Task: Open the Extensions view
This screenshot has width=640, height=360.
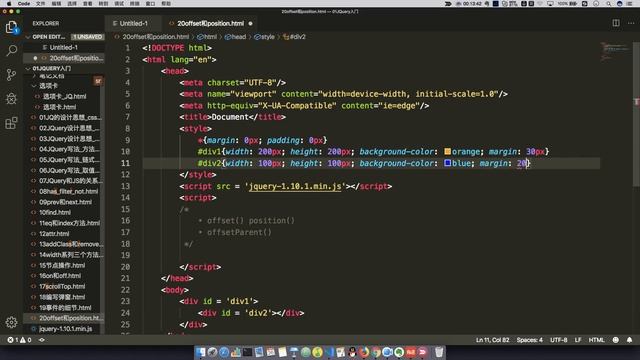Action: pyautogui.click(x=11, y=122)
